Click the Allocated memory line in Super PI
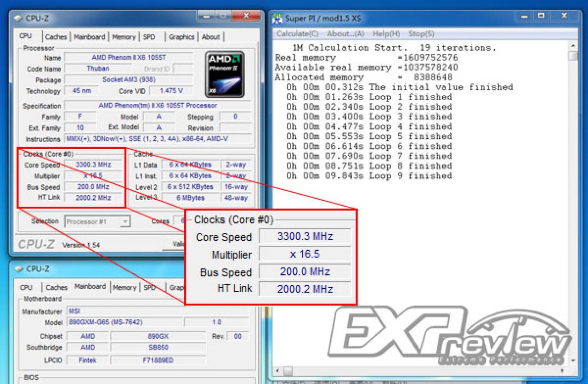The width and height of the screenshot is (588, 384). 363,77
